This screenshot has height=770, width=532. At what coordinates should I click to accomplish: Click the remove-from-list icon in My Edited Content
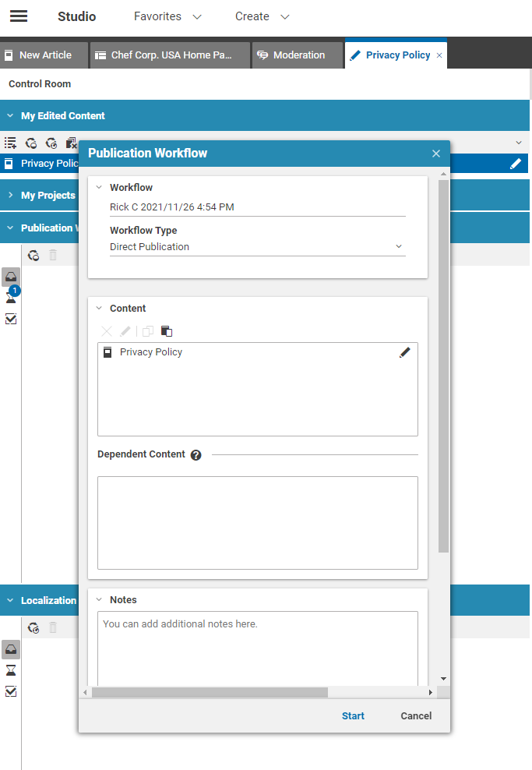pyautogui.click(x=71, y=143)
